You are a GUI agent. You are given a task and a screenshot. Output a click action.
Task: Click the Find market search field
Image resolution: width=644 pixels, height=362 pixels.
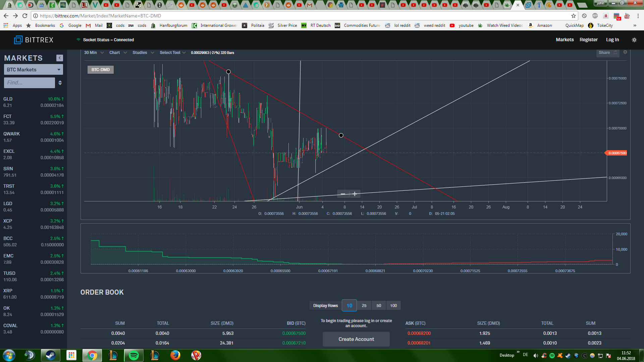(29, 83)
